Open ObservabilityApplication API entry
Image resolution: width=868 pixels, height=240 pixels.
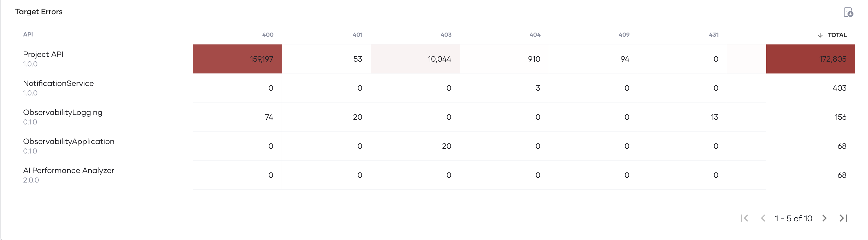coord(69,141)
